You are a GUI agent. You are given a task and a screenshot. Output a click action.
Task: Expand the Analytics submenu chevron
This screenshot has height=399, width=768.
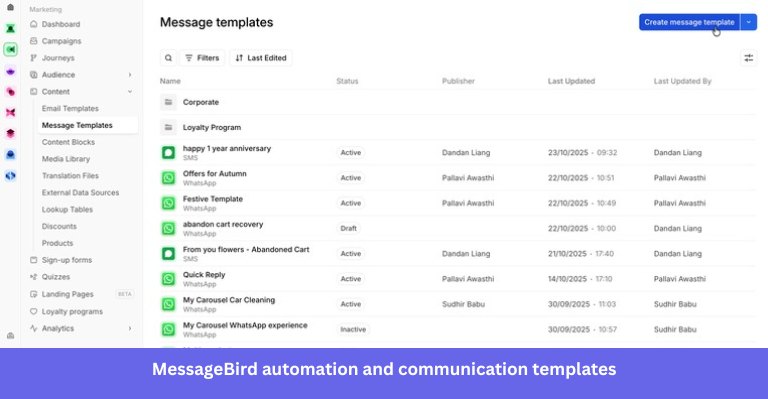130,329
